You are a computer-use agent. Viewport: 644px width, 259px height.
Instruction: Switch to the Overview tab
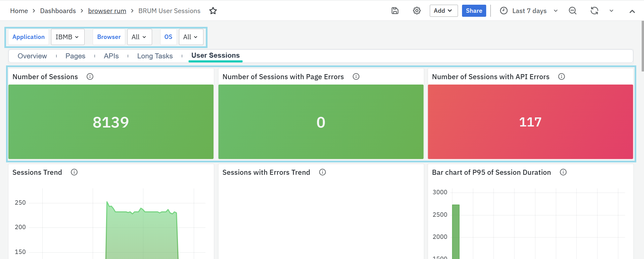click(x=32, y=56)
